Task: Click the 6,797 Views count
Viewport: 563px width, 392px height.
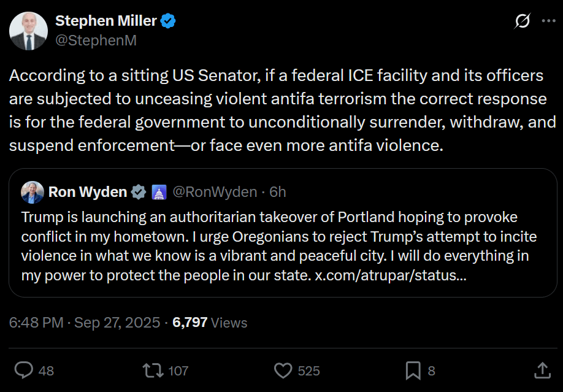Action: (210, 323)
